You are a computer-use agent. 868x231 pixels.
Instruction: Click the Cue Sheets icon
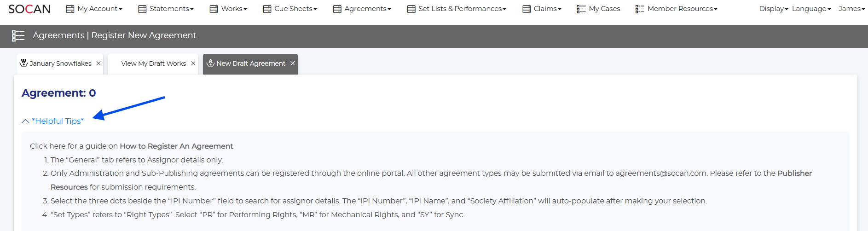pyautogui.click(x=267, y=9)
